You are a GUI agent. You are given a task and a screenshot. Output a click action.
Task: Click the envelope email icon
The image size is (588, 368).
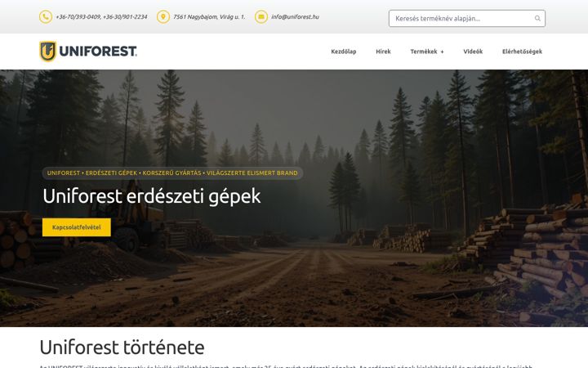261,17
